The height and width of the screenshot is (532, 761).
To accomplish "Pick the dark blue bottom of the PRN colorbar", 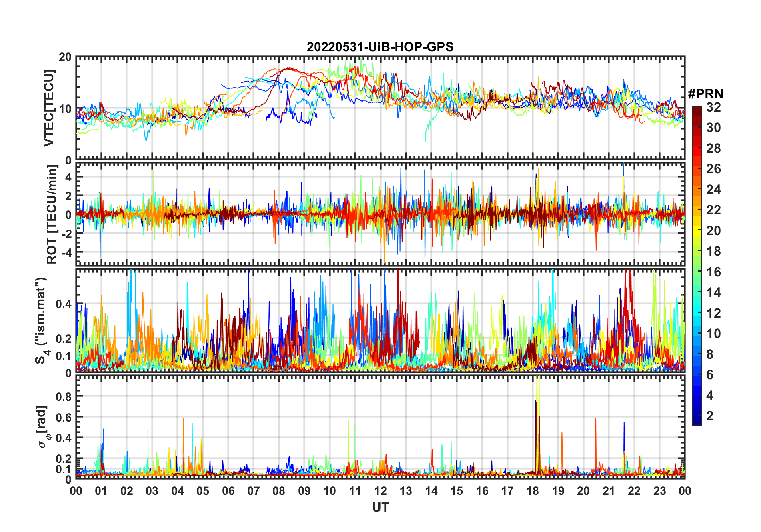I will pyautogui.click(x=697, y=422).
